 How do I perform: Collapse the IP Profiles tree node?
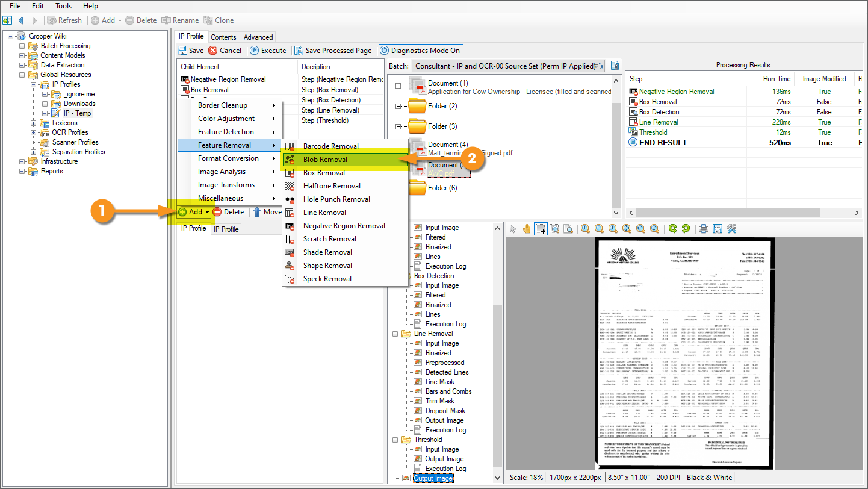[x=34, y=84]
